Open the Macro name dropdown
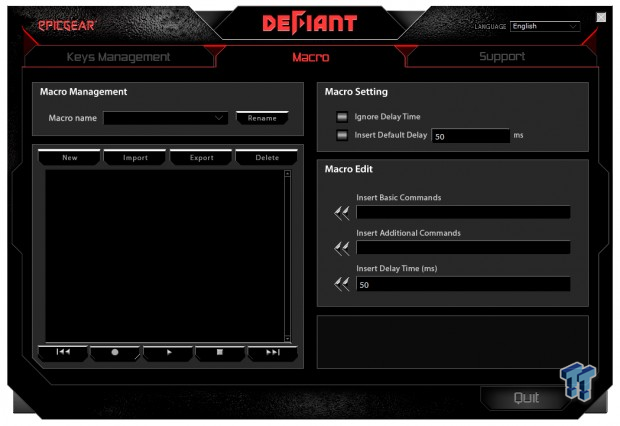This screenshot has height=426, width=620. tap(166, 118)
